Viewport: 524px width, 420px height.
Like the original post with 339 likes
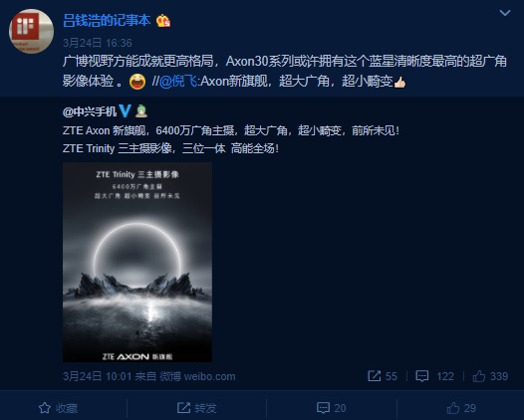pos(490,376)
